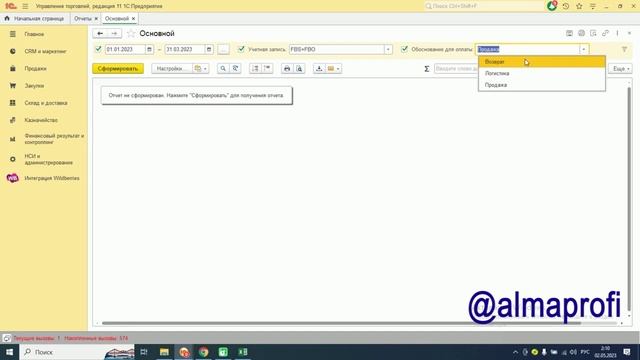Toggle the Учетная запись checkbox
640x360 pixels.
[x=241, y=49]
